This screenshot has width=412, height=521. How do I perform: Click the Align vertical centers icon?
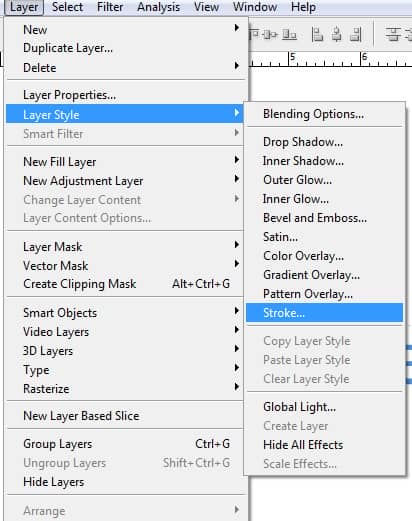click(270, 34)
